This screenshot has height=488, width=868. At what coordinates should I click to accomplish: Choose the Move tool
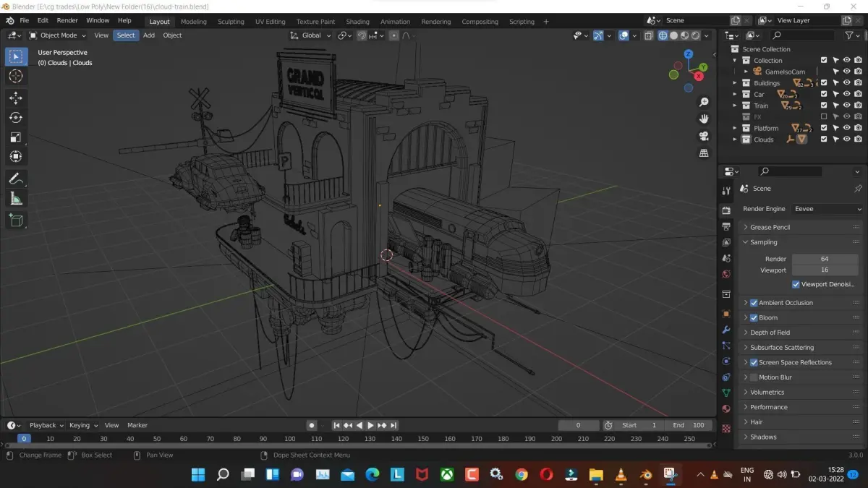(x=15, y=98)
